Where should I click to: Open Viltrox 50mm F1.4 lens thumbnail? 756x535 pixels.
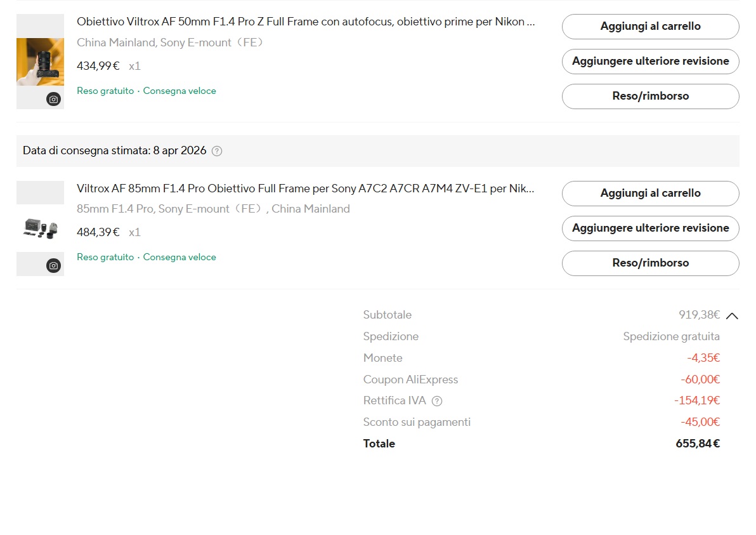tap(41, 62)
